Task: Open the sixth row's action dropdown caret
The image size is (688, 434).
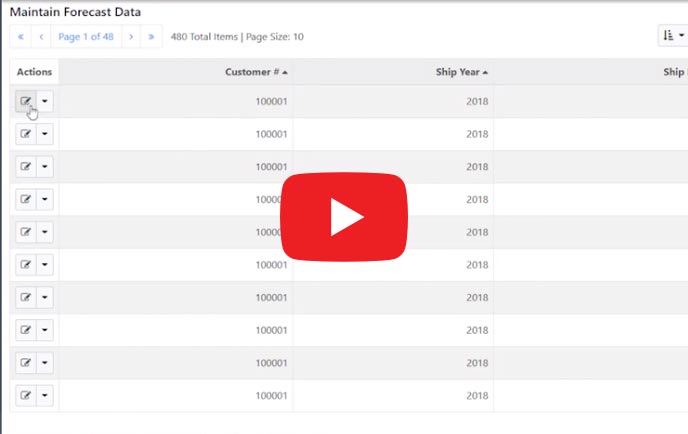Action: coord(45,265)
